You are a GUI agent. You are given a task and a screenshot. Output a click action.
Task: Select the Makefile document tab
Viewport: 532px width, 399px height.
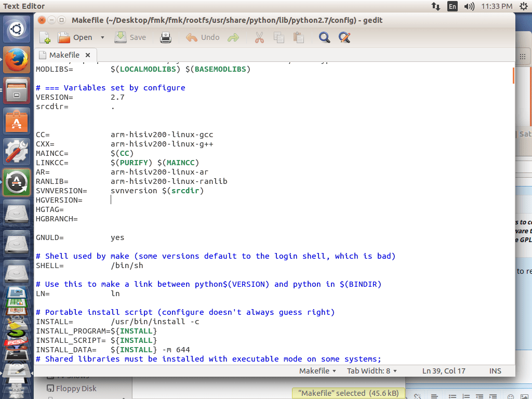pos(64,55)
